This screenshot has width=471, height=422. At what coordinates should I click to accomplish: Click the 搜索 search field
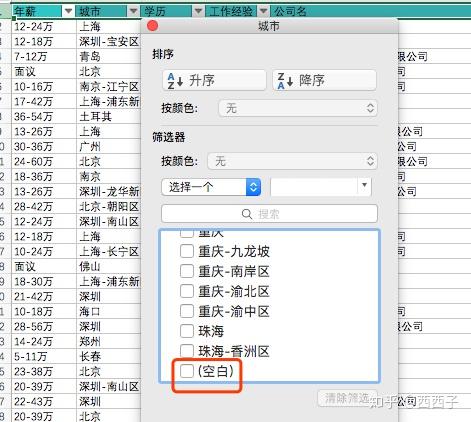(269, 214)
